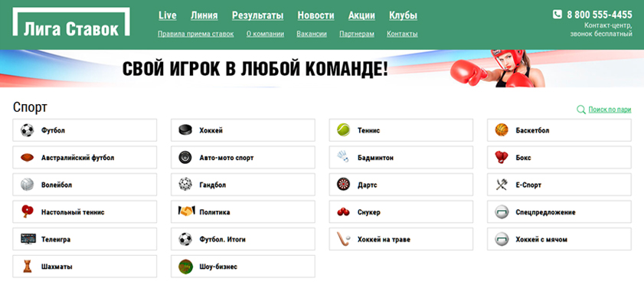
Task: Go to Результаты in the top menu
Action: [257, 15]
